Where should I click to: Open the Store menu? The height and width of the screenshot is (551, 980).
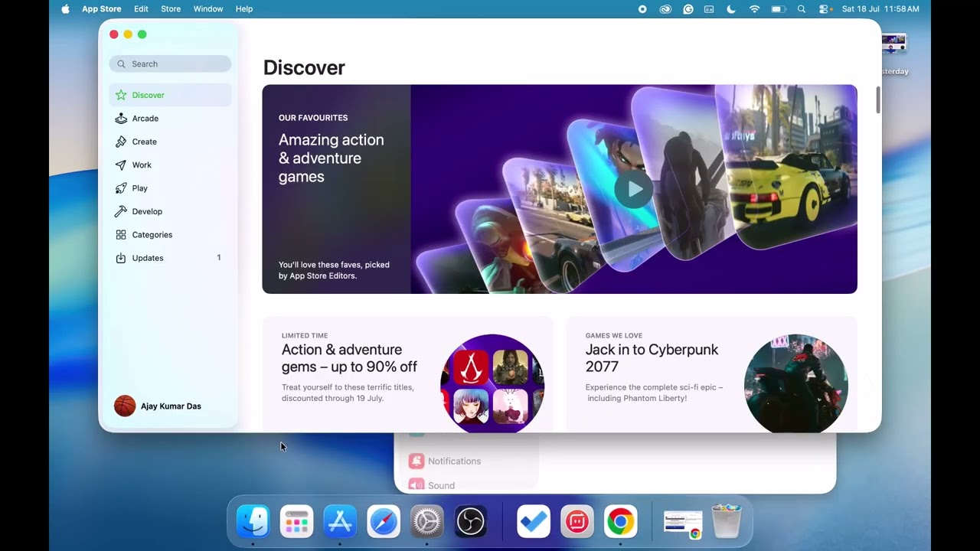(171, 9)
